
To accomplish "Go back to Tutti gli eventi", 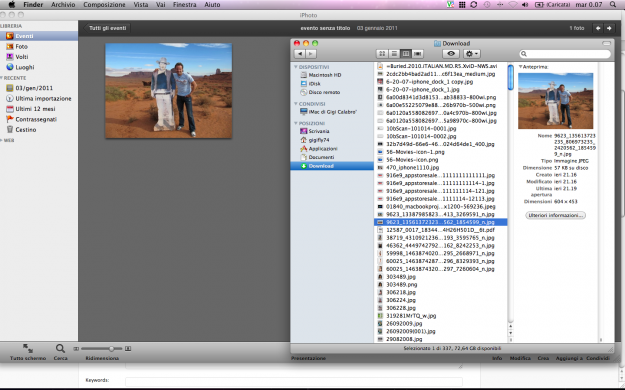I will (107, 28).
